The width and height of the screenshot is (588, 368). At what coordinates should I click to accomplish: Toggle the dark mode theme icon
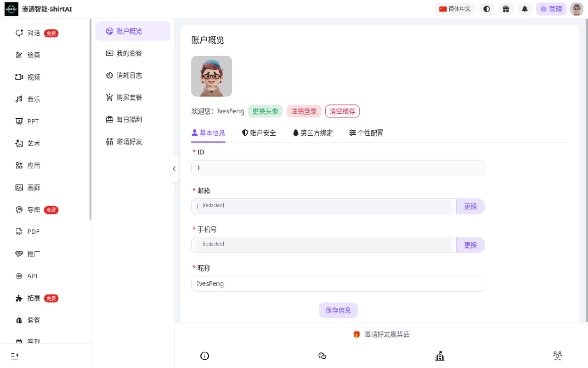pos(486,9)
